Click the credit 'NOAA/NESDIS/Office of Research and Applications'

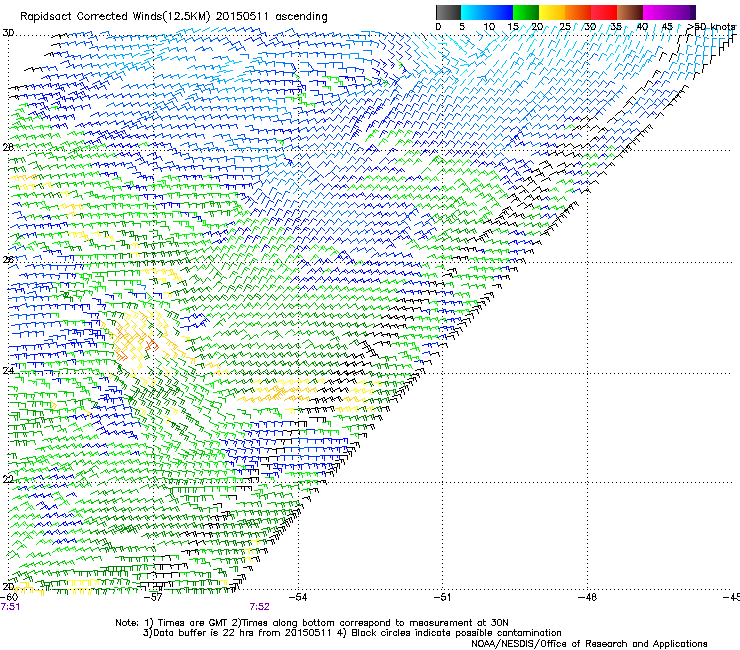[589, 644]
